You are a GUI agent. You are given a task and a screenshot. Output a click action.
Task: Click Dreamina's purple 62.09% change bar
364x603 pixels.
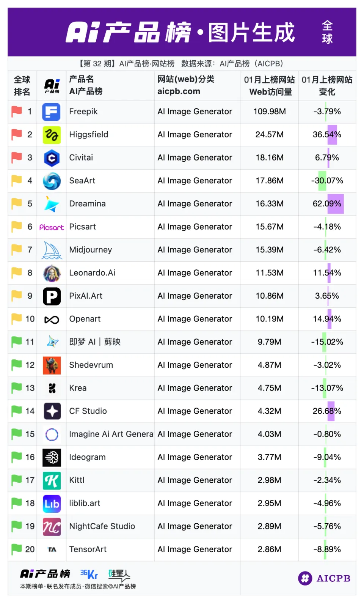click(335, 204)
